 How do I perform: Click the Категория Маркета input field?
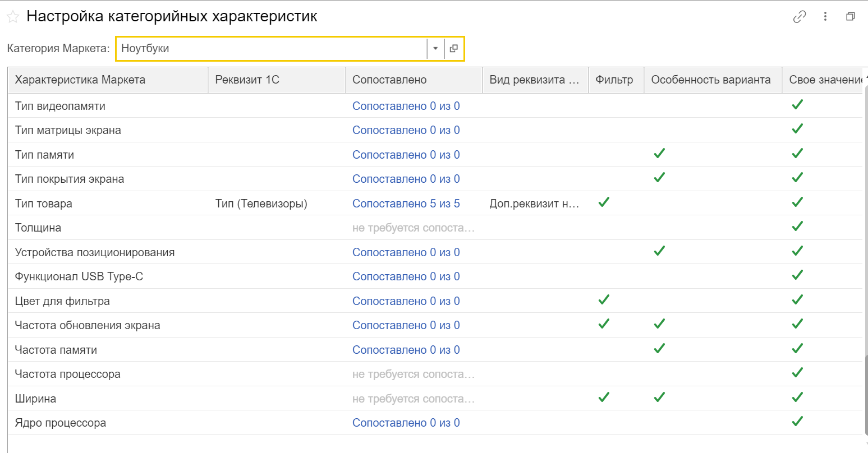272,48
